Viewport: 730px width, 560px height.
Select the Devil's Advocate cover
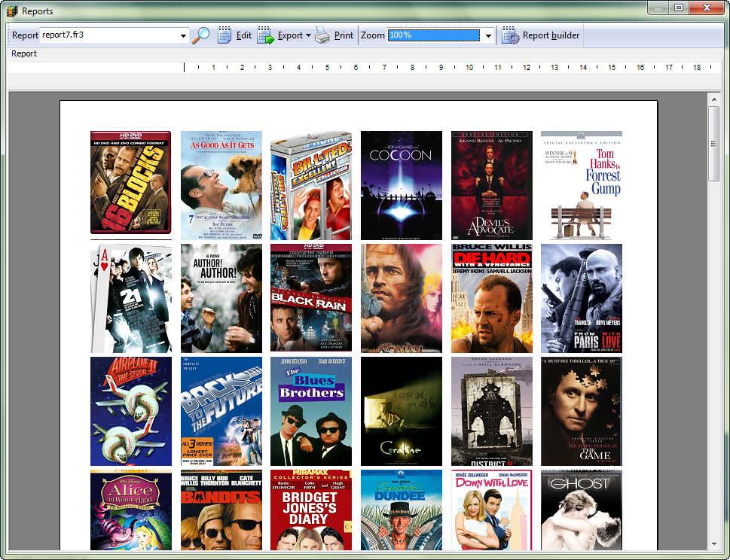492,185
